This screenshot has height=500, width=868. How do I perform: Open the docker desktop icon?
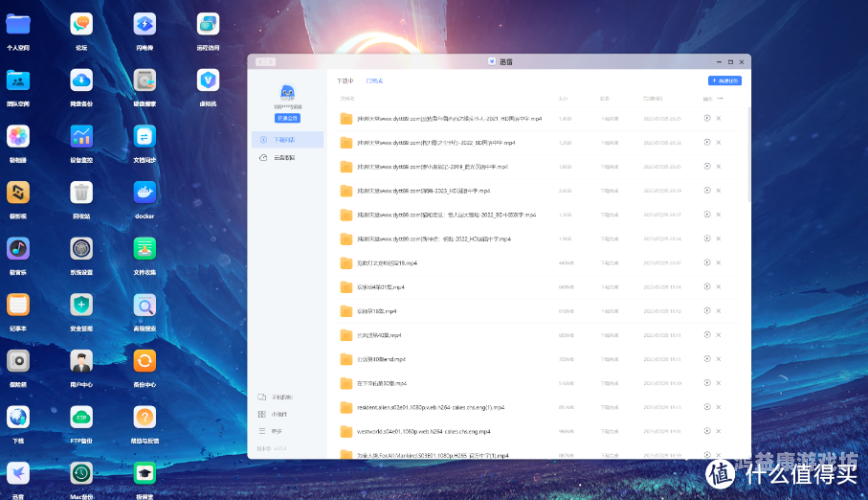[144, 193]
